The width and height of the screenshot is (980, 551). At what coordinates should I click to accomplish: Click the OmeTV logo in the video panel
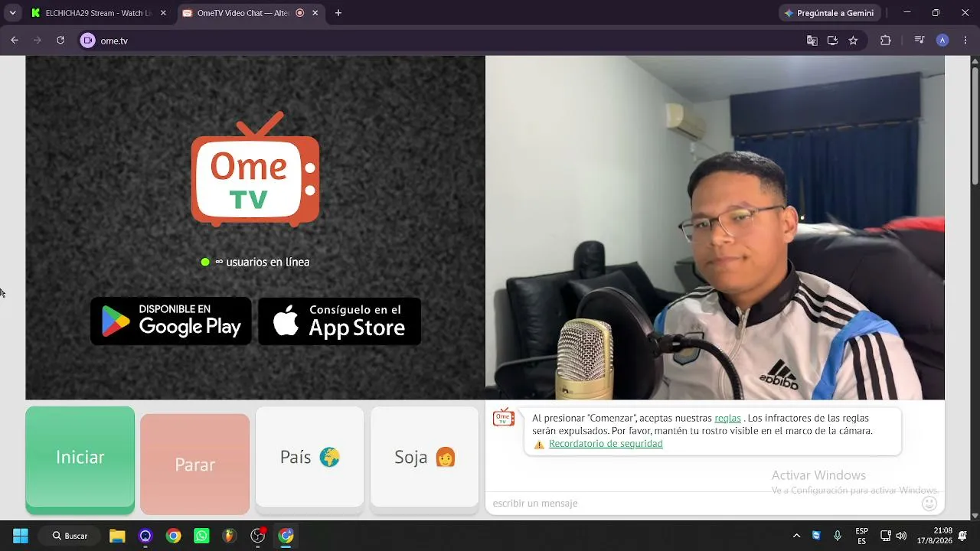(255, 169)
